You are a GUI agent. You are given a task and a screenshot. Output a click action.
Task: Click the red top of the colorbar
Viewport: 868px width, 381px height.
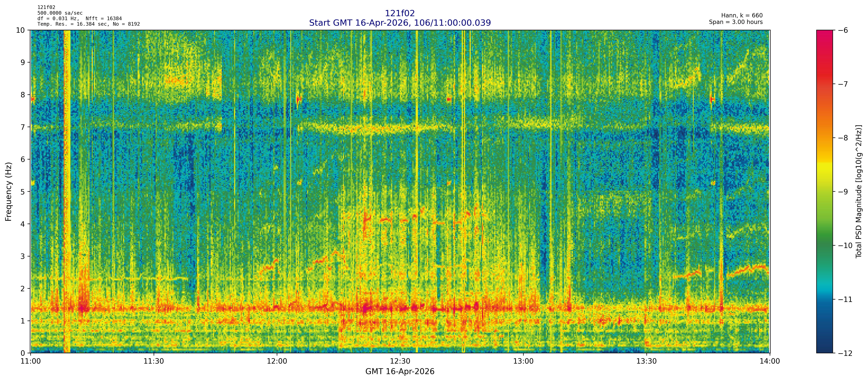824,34
